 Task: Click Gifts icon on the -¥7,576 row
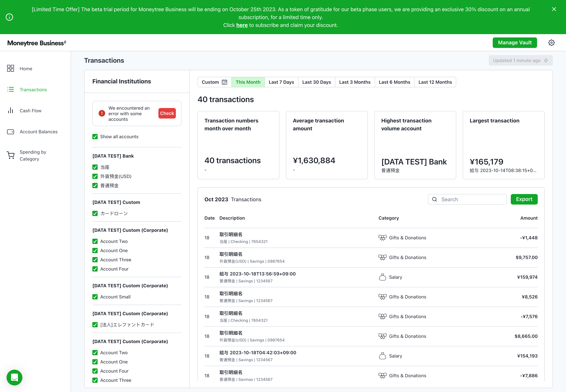382,316
